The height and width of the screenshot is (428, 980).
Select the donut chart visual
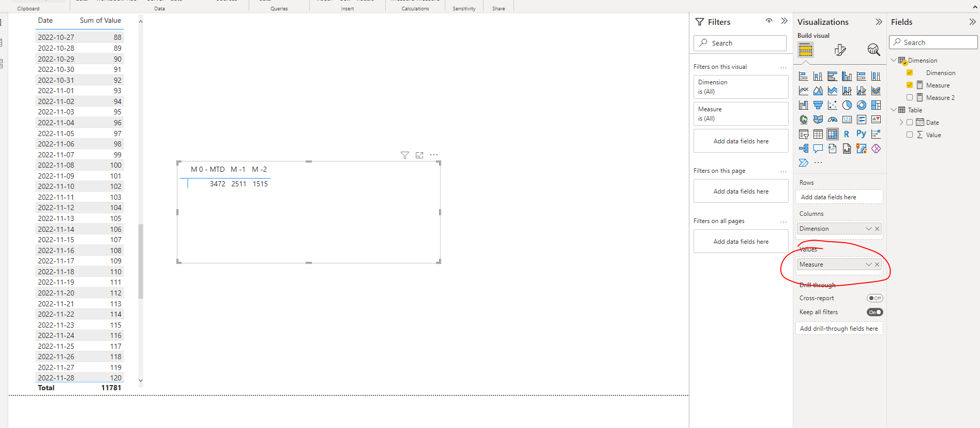[x=861, y=105]
